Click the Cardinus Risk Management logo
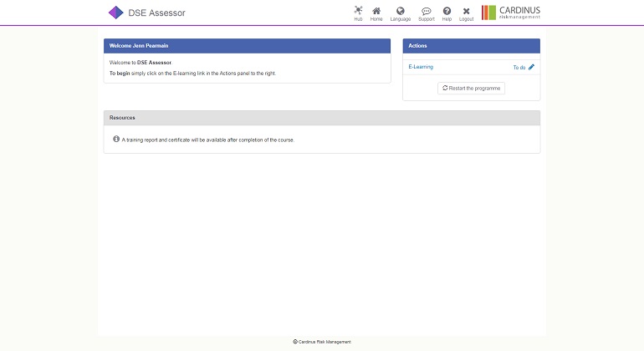 coord(511,13)
